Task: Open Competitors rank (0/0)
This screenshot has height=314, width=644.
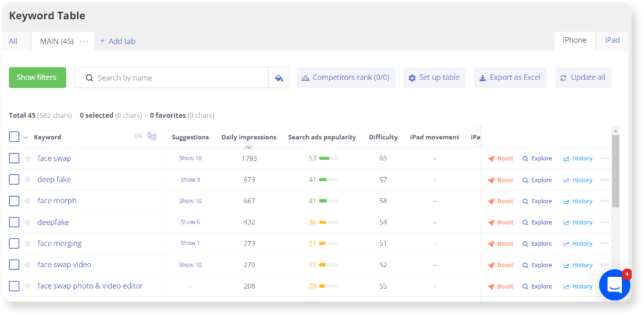Action: (x=346, y=78)
